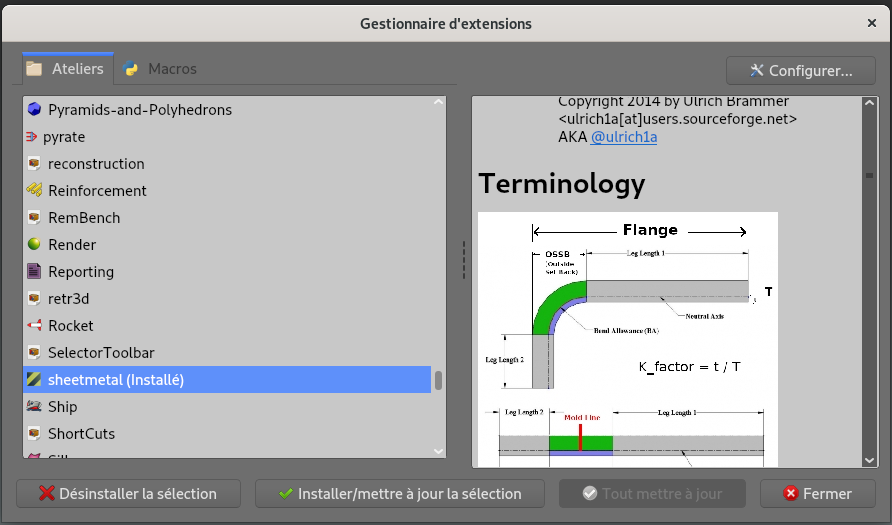The width and height of the screenshot is (892, 525).
Task: Click the Rocket workbench icon
Action: [34, 326]
